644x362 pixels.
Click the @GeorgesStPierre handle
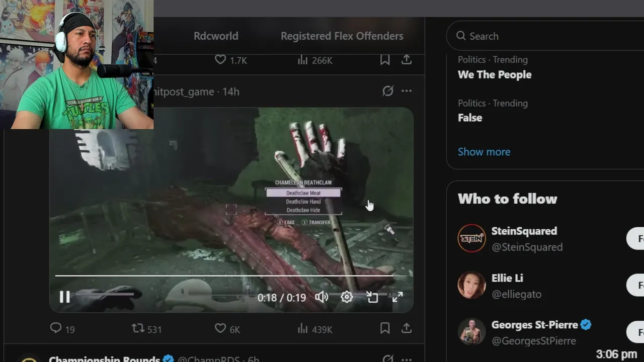point(534,341)
